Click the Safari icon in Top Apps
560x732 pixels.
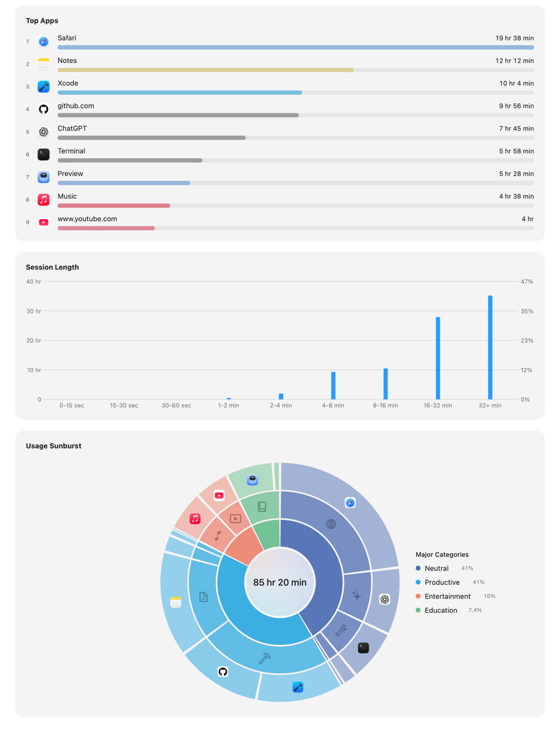tap(44, 41)
